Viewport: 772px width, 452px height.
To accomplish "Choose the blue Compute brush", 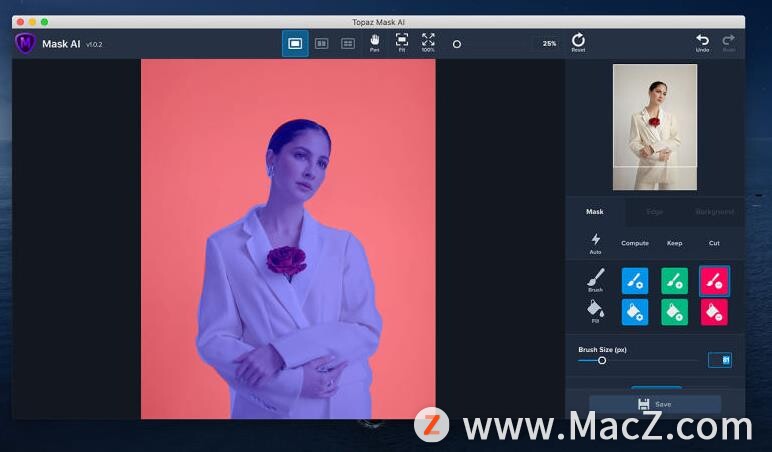I will tap(635, 281).
